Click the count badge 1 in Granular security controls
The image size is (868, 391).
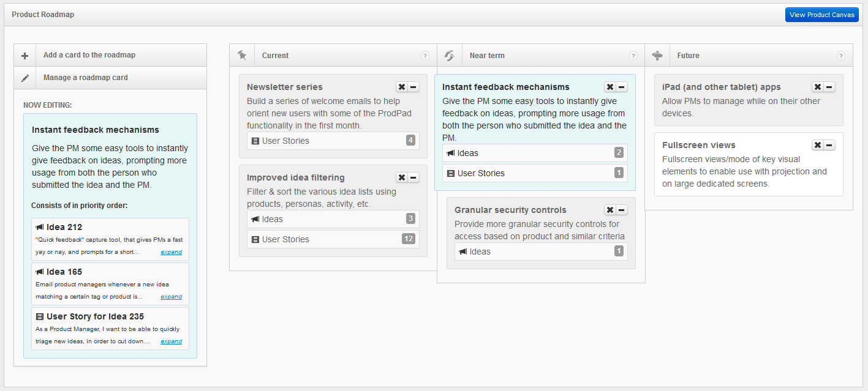coord(619,251)
